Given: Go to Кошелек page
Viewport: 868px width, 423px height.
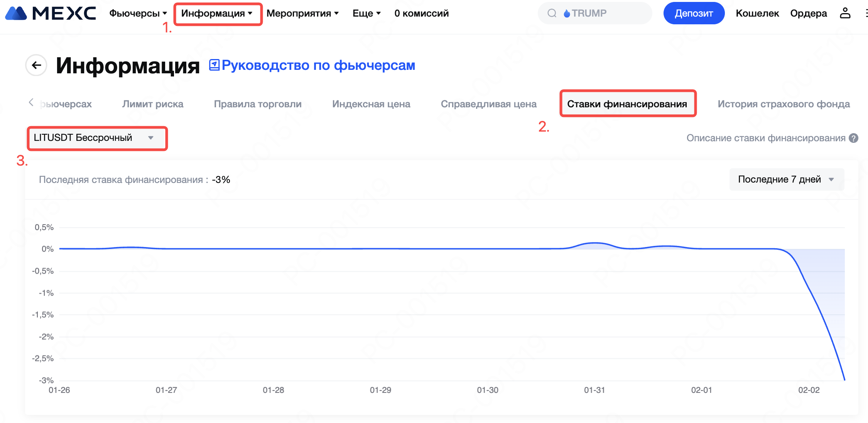Looking at the screenshot, I should pos(757,14).
